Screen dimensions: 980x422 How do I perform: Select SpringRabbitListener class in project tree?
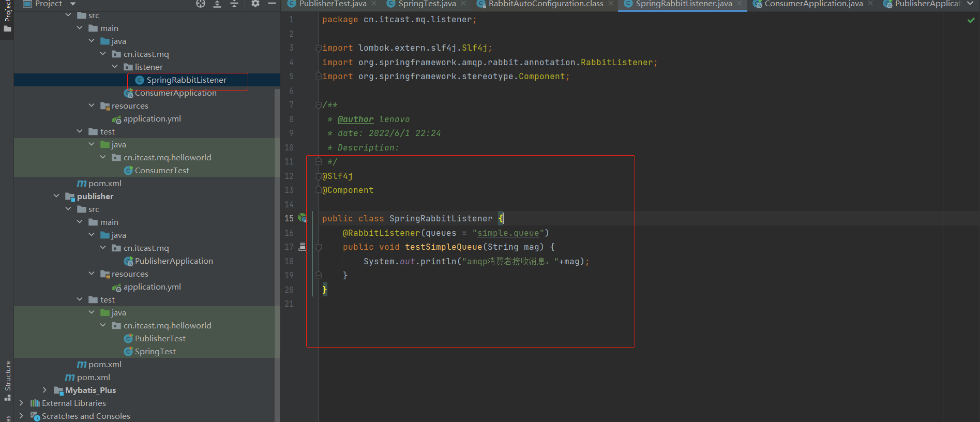[186, 80]
